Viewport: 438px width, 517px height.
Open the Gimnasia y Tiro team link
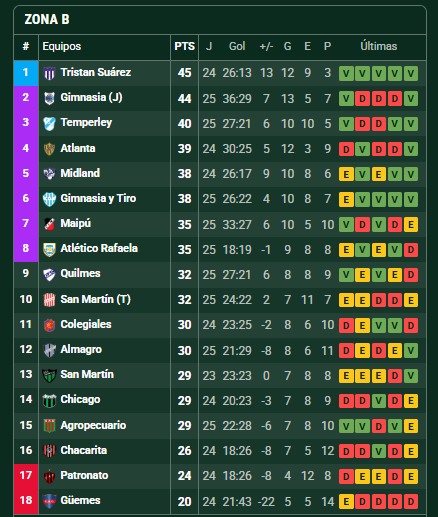(98, 198)
